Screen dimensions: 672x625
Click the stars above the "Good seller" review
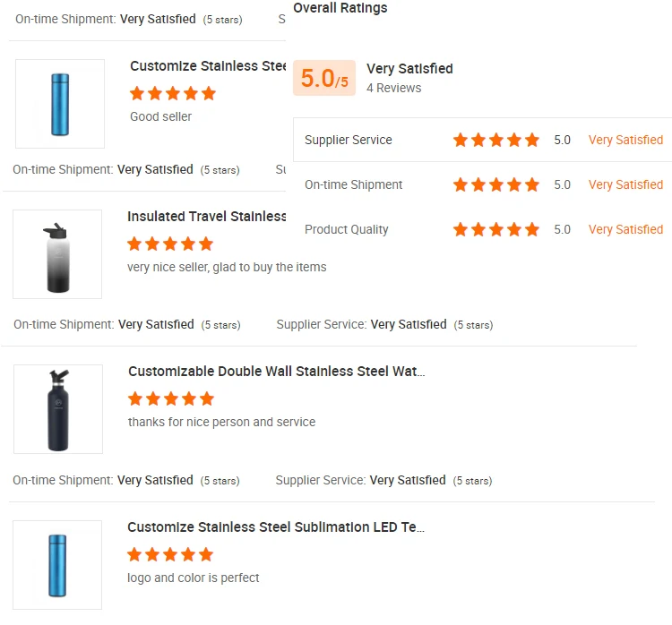click(x=173, y=93)
